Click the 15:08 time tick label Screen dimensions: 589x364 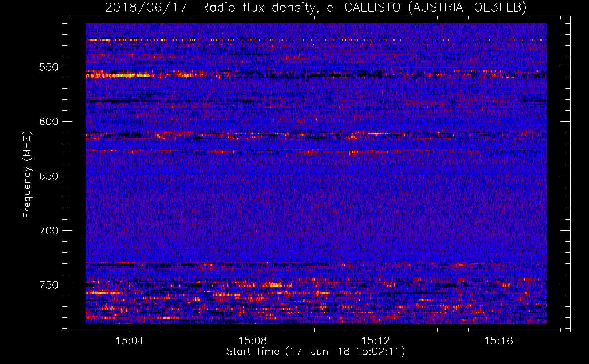[253, 341]
